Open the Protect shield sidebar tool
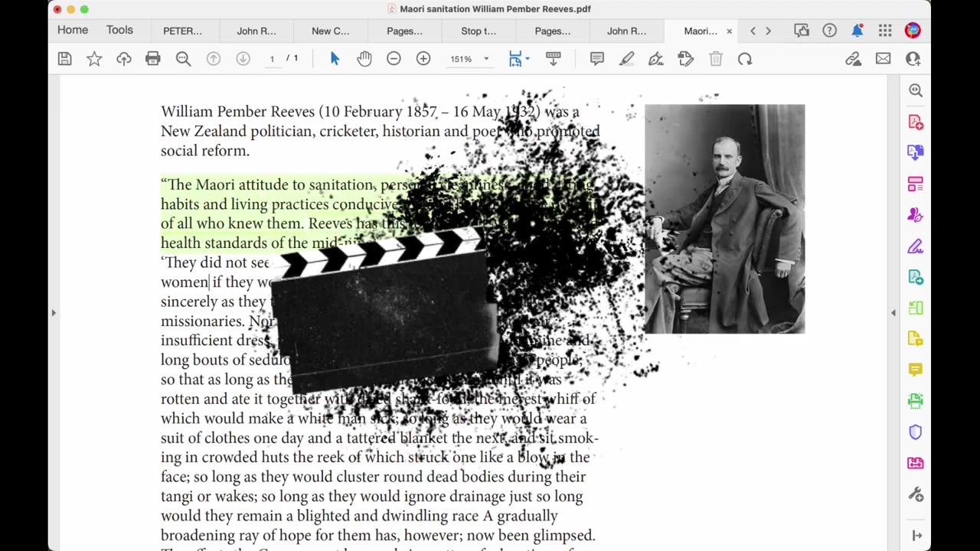 click(x=916, y=432)
